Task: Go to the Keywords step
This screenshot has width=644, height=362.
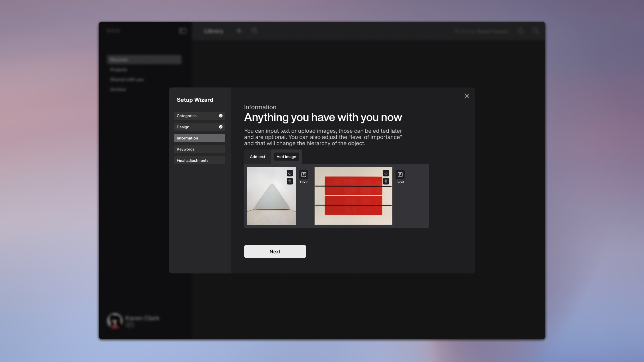Action: click(x=199, y=149)
